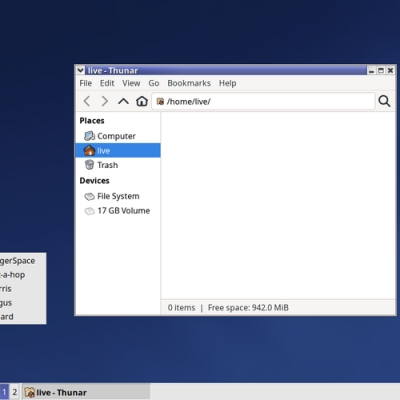Click the folder icon in the path bar
Image resolution: width=400 pixels, height=400 pixels.
(x=160, y=101)
